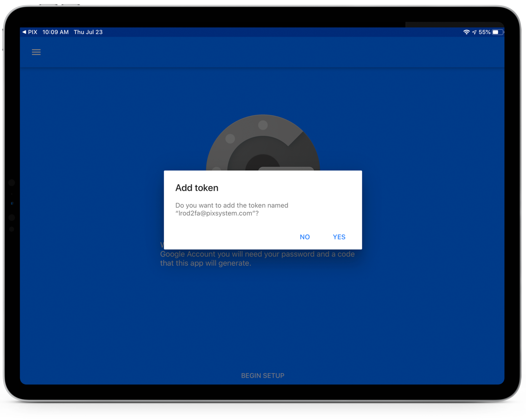Return to PIX app via back arrow
The height and width of the screenshot is (420, 526).
(x=30, y=32)
